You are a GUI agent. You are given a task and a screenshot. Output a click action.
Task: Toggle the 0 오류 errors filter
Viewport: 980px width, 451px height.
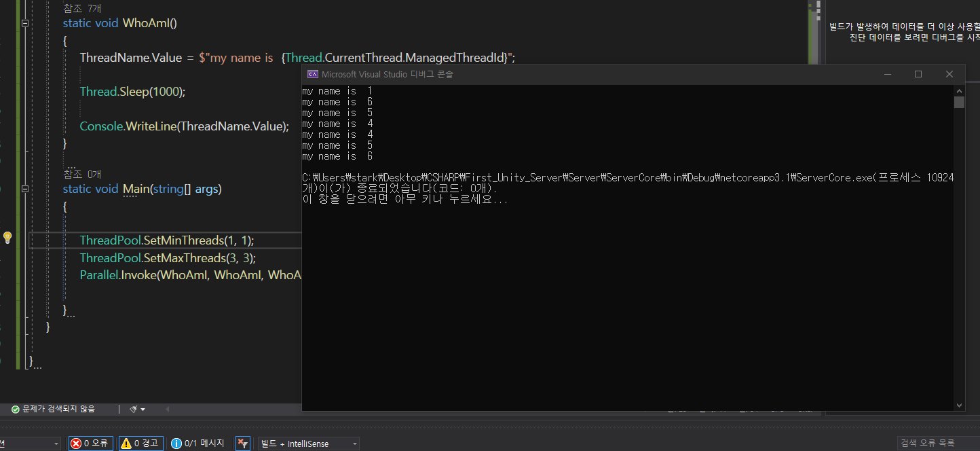click(91, 444)
